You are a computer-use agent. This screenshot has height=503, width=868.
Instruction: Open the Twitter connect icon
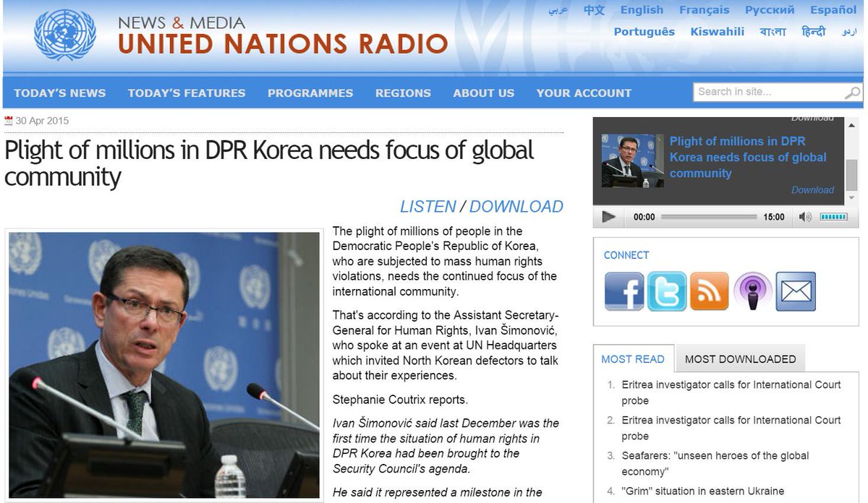coord(667,291)
